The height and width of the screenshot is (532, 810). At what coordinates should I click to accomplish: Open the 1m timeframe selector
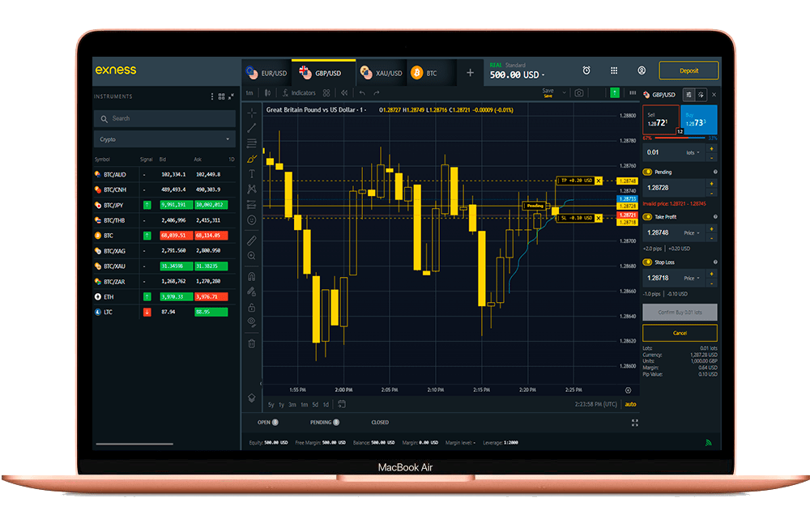click(249, 93)
